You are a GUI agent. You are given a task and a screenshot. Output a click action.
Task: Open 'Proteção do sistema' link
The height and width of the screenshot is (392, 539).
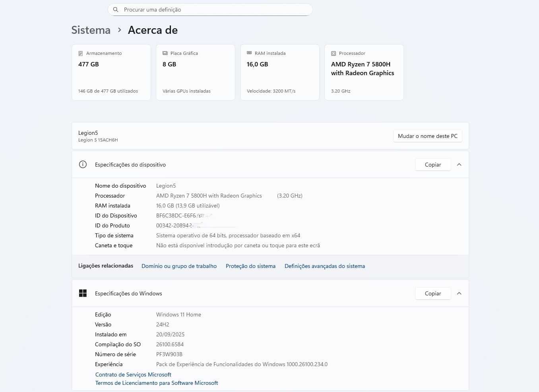(x=250, y=266)
